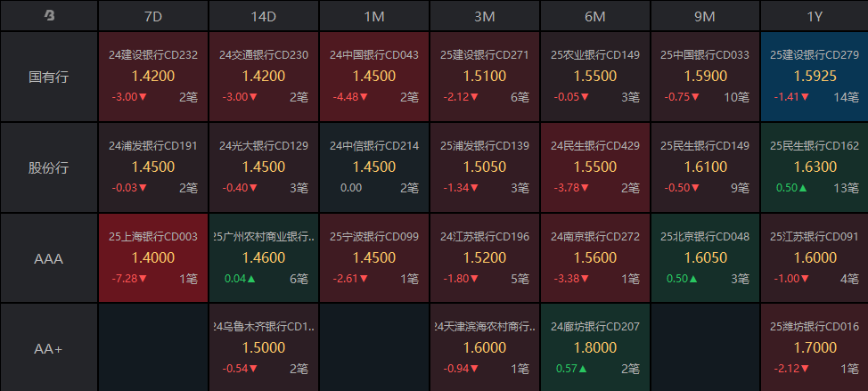Select the 股份行 row label
Image resolution: width=868 pixels, height=391 pixels.
[48, 167]
